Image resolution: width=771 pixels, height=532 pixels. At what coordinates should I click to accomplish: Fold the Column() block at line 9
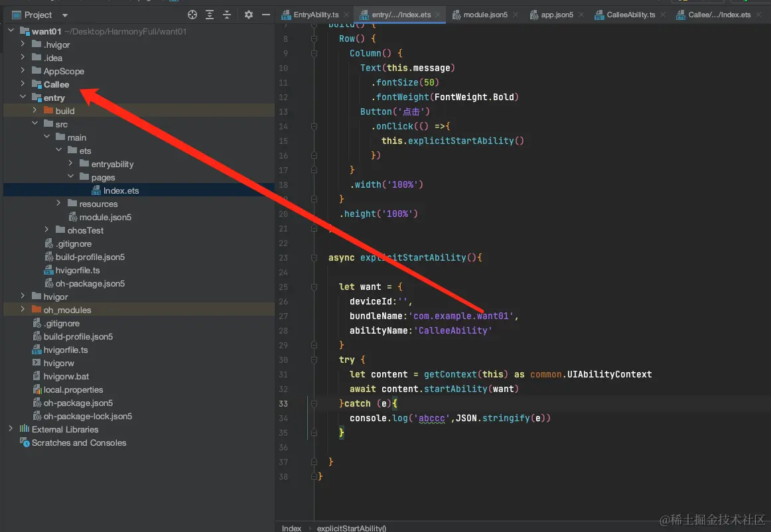coord(315,53)
